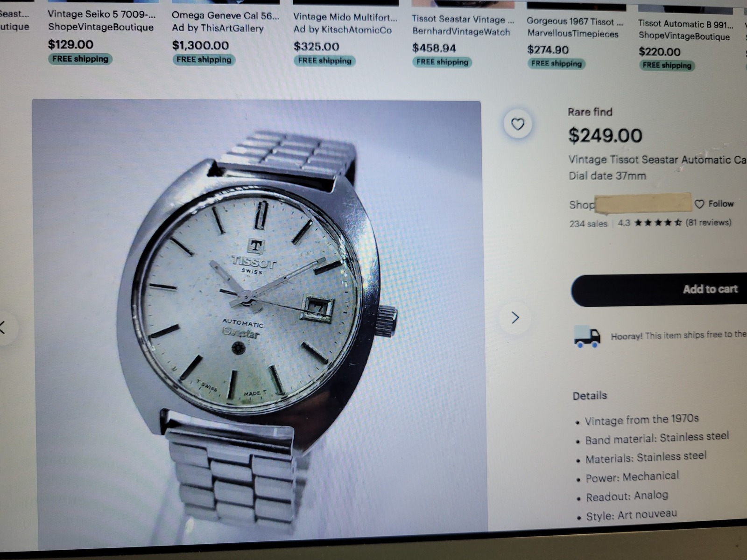
Task: Click the main Tissot Seastar watch photo
Action: coord(256,317)
